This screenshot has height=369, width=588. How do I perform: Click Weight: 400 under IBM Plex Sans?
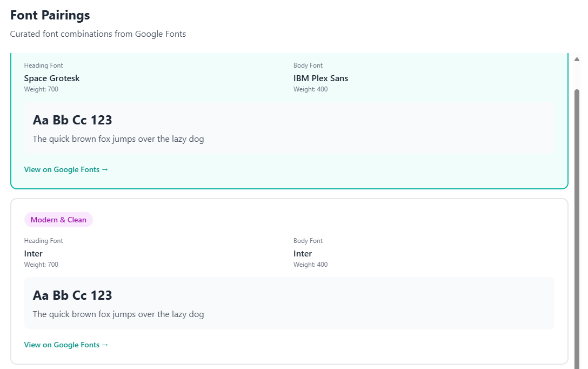(310, 89)
